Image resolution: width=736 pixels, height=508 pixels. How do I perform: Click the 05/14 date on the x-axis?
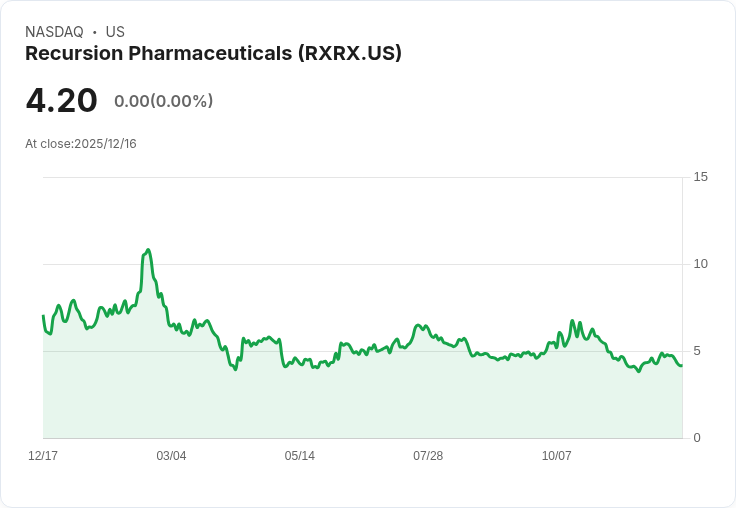299,456
